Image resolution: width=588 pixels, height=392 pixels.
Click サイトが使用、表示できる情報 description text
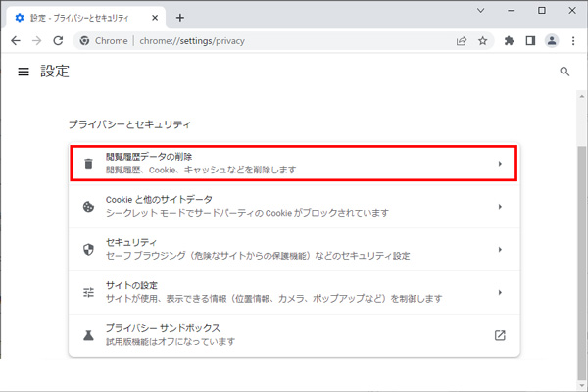coord(274,299)
